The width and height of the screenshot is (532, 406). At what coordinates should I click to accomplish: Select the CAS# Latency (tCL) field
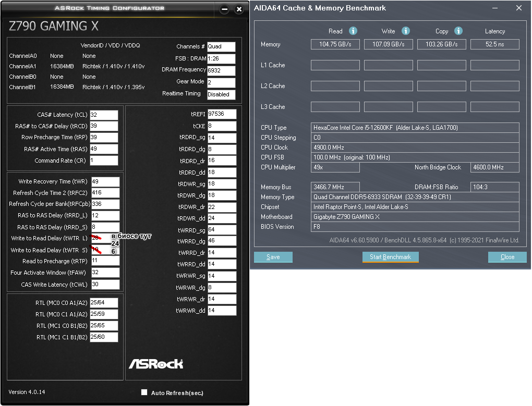click(x=104, y=115)
